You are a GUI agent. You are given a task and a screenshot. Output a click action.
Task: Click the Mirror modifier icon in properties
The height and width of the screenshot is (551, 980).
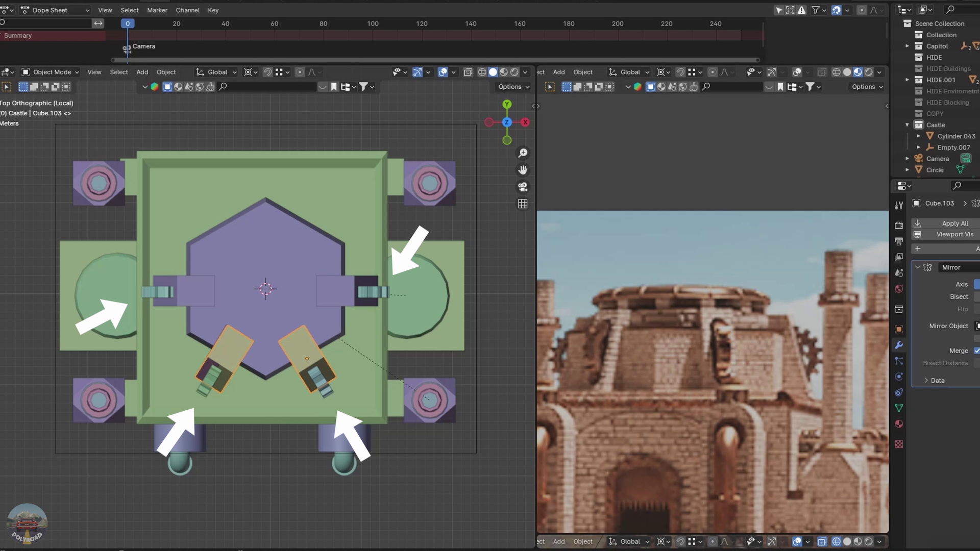click(928, 267)
